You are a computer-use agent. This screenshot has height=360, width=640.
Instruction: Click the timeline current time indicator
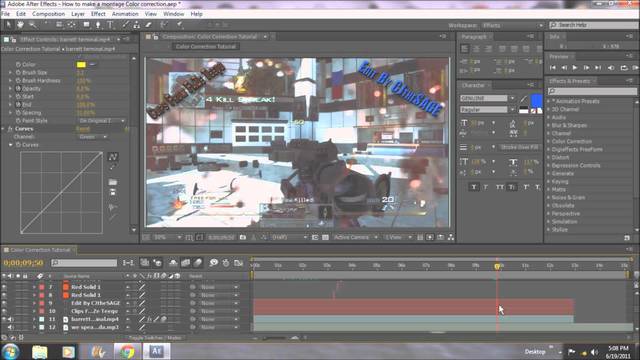[497, 267]
